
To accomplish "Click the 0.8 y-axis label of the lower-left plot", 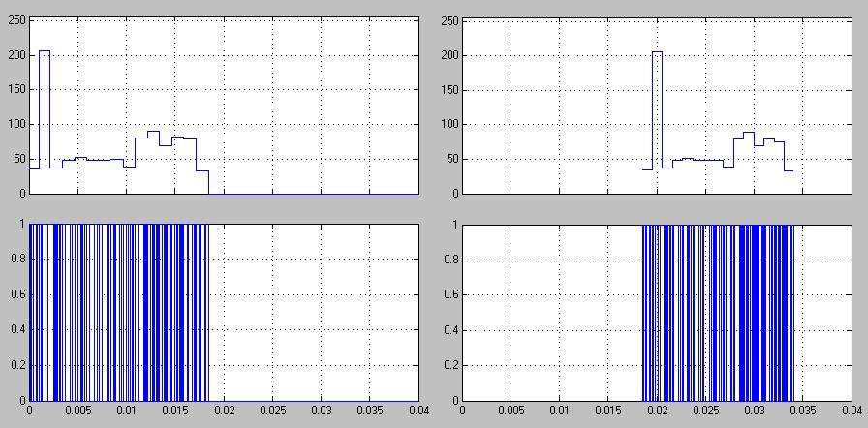I will point(18,260).
